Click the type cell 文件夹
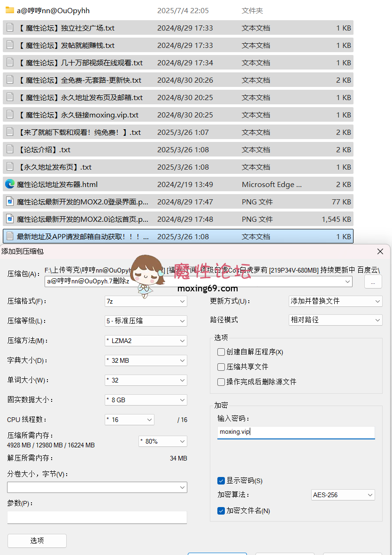Image resolution: width=392 pixels, height=555 pixels. tap(253, 11)
